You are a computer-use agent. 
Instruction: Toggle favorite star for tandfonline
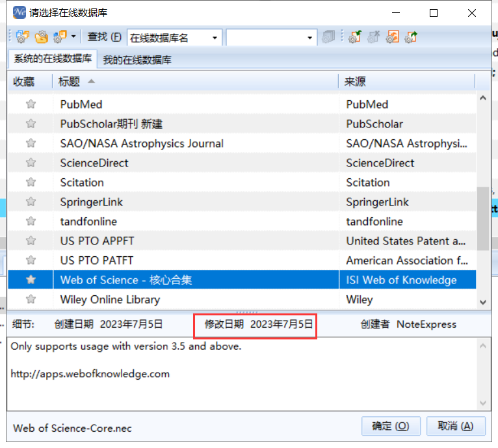[31, 221]
